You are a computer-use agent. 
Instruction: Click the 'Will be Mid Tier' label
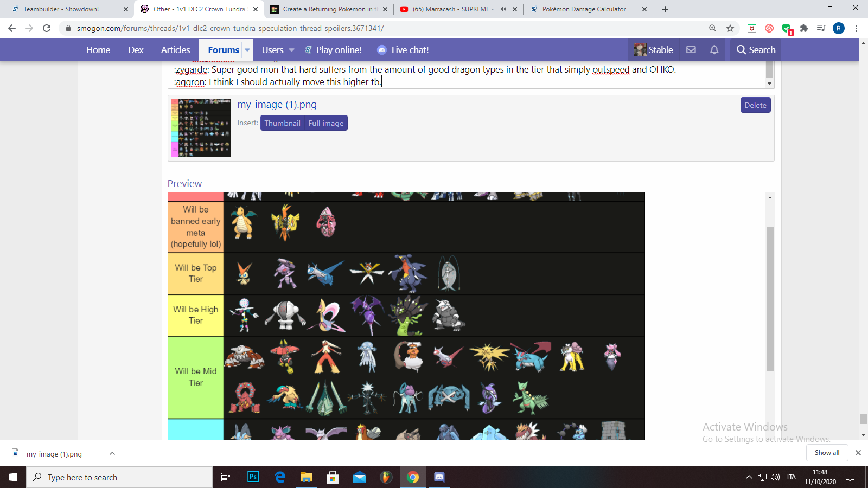coord(195,377)
